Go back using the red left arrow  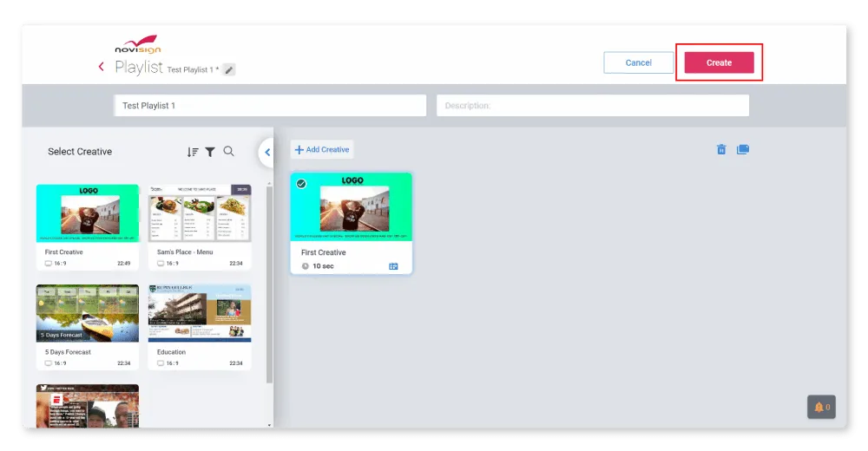tap(102, 67)
